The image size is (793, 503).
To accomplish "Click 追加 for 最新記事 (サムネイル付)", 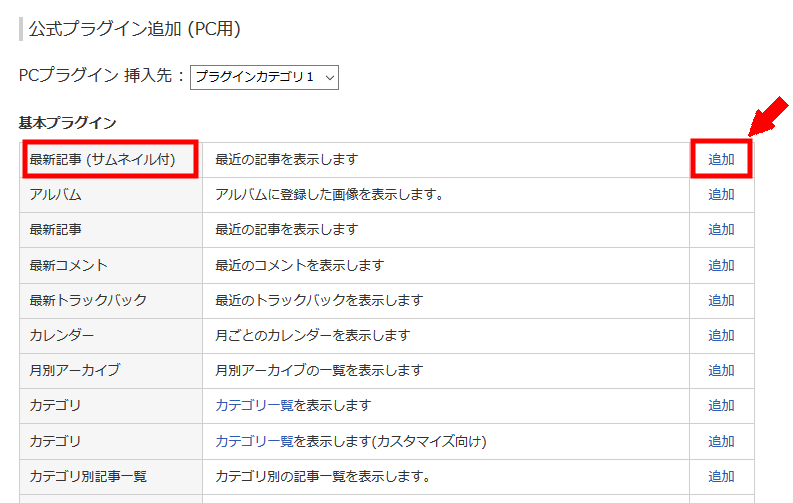I will 721,159.
